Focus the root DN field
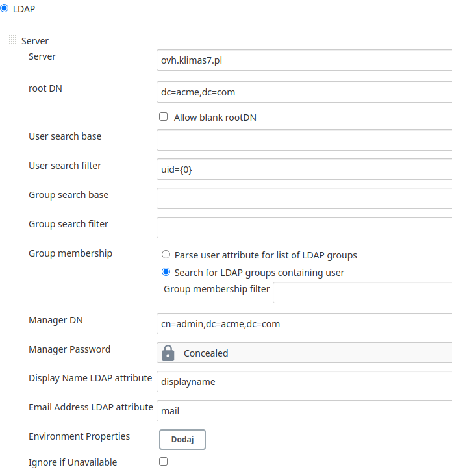This screenshot has height=476, width=452. [304, 92]
